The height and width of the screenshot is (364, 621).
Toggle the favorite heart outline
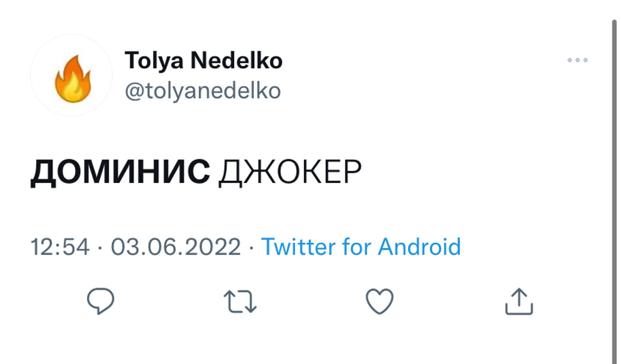point(379,301)
